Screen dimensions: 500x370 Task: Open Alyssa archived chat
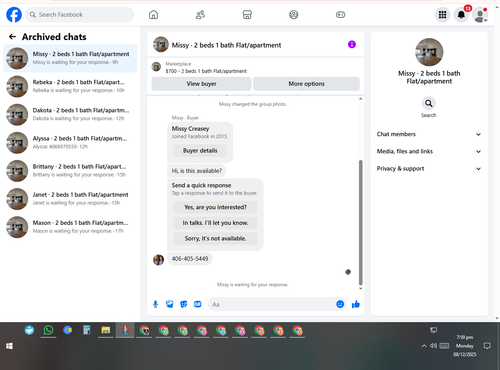point(70,142)
